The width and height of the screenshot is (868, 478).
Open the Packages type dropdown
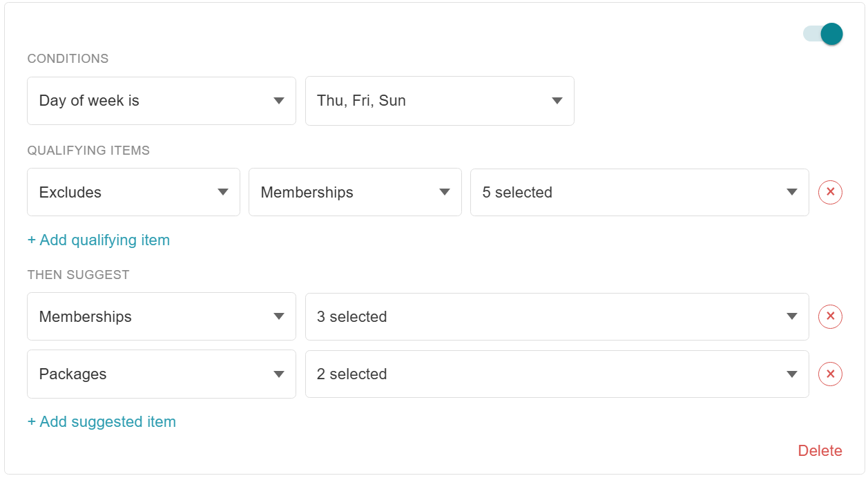point(162,374)
